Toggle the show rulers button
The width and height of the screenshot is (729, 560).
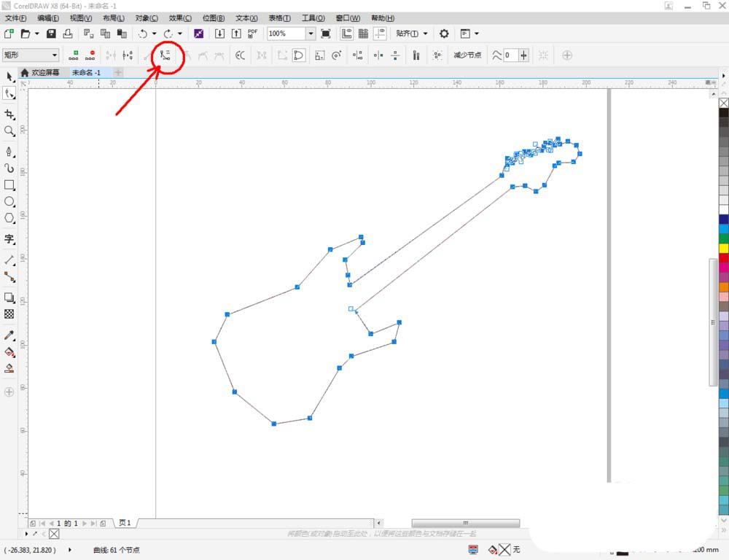tap(346, 34)
